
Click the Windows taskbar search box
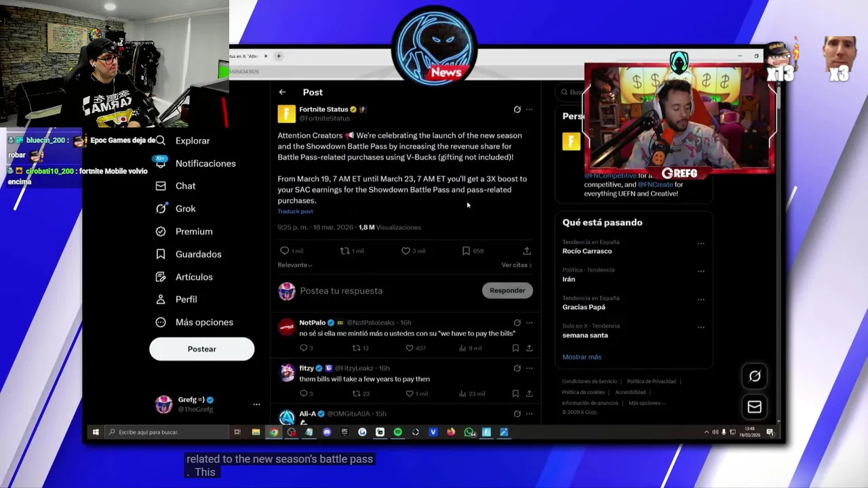tap(167, 432)
